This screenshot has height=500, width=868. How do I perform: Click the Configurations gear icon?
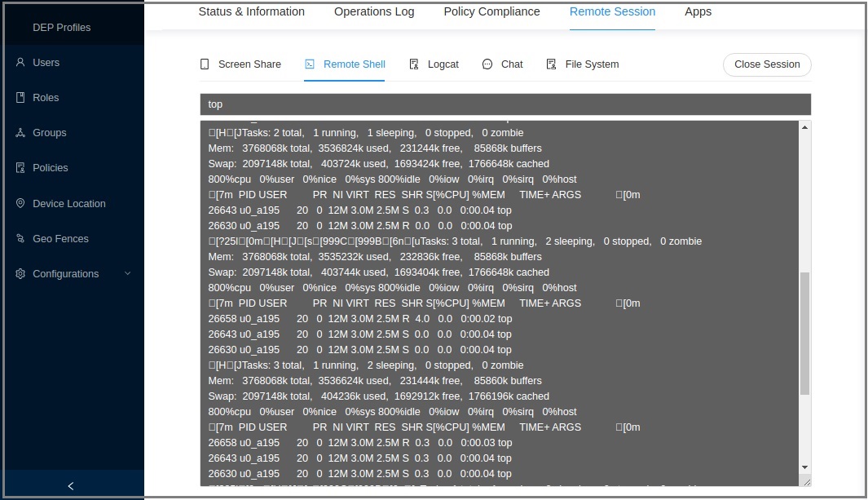(x=20, y=274)
